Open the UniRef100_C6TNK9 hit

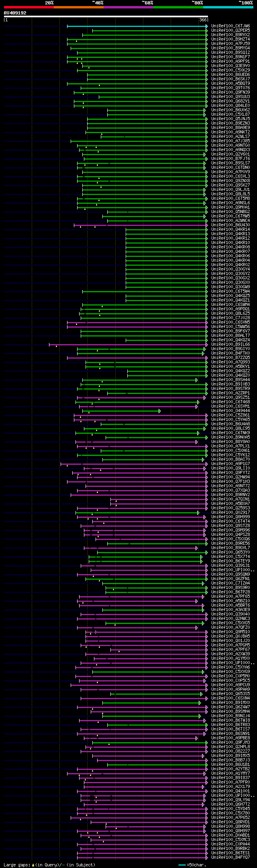coord(230,433)
